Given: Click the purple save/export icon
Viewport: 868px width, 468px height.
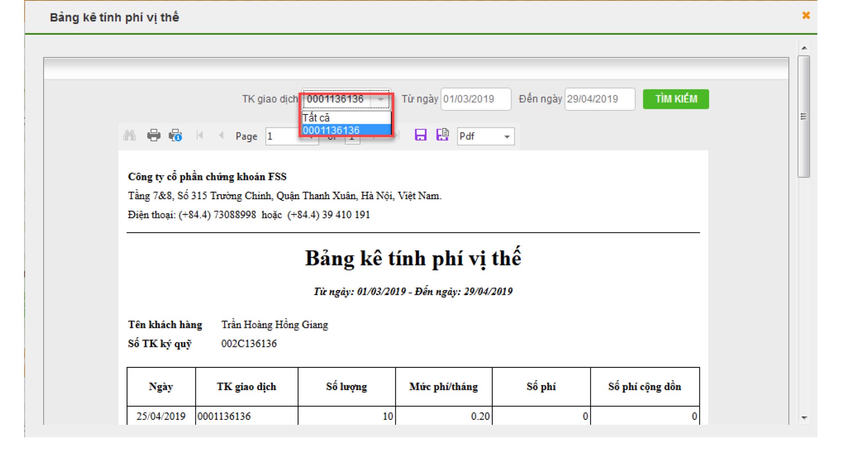Looking at the screenshot, I should point(420,135).
